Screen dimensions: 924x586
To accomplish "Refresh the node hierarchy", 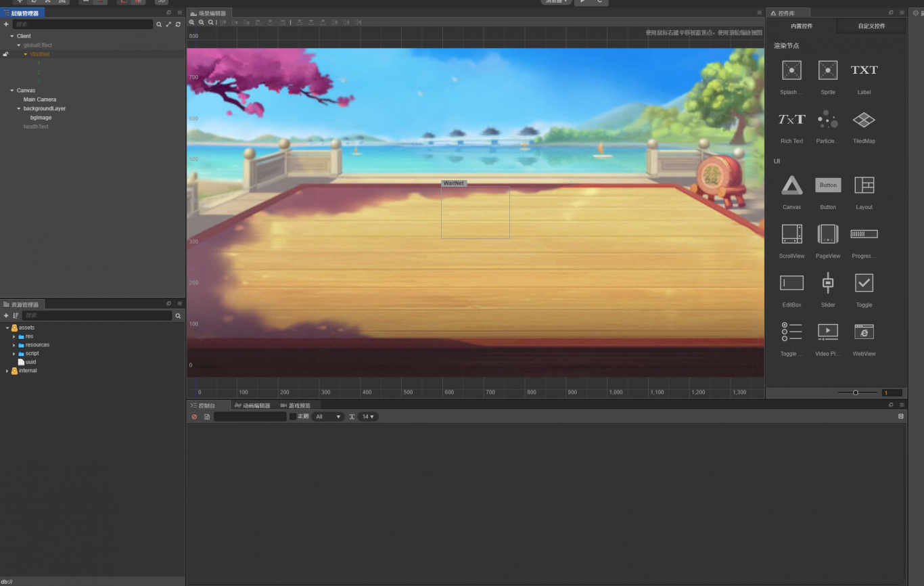I will click(x=178, y=24).
